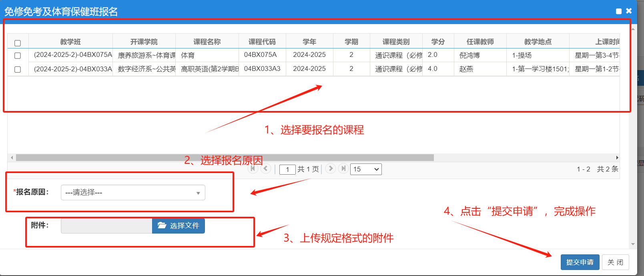Select the 高职英语 course row checkbox
Screen dimensions: 644x276
pyautogui.click(x=18, y=69)
